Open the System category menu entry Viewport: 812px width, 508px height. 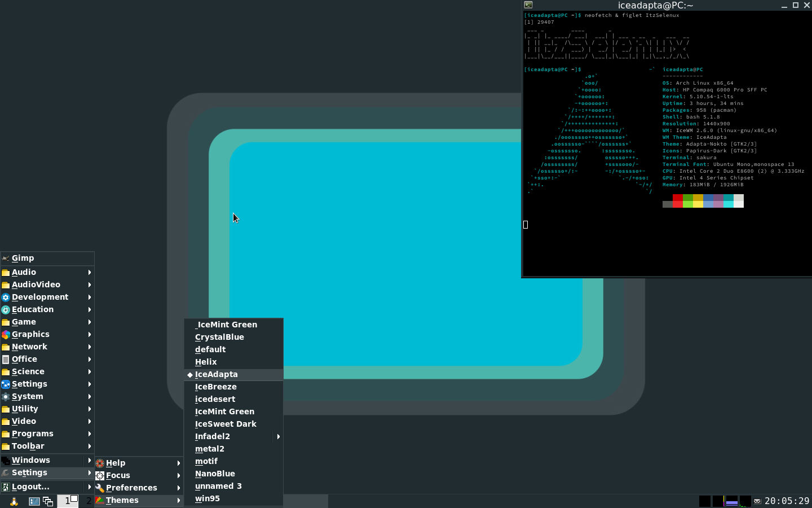coord(47,396)
